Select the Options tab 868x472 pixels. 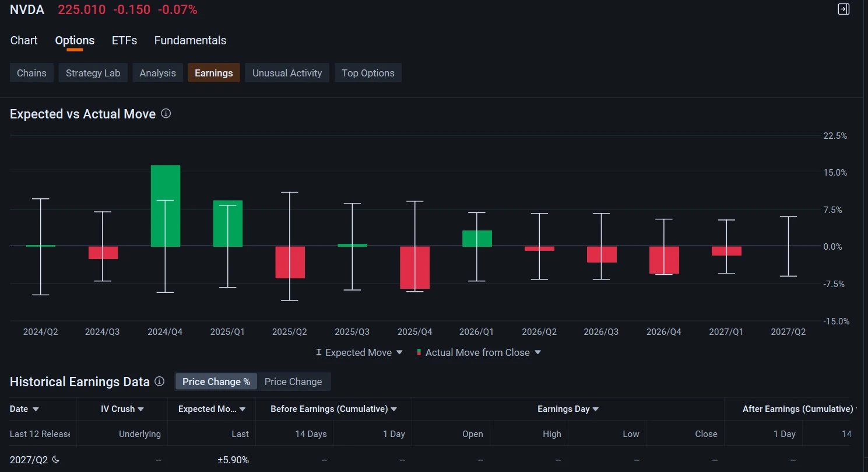75,40
